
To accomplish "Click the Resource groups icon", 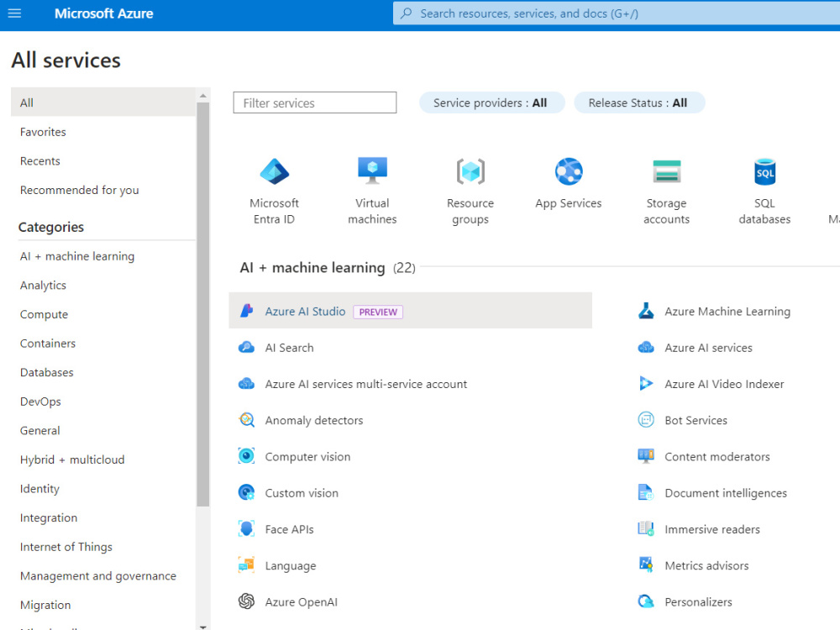I will click(470, 171).
